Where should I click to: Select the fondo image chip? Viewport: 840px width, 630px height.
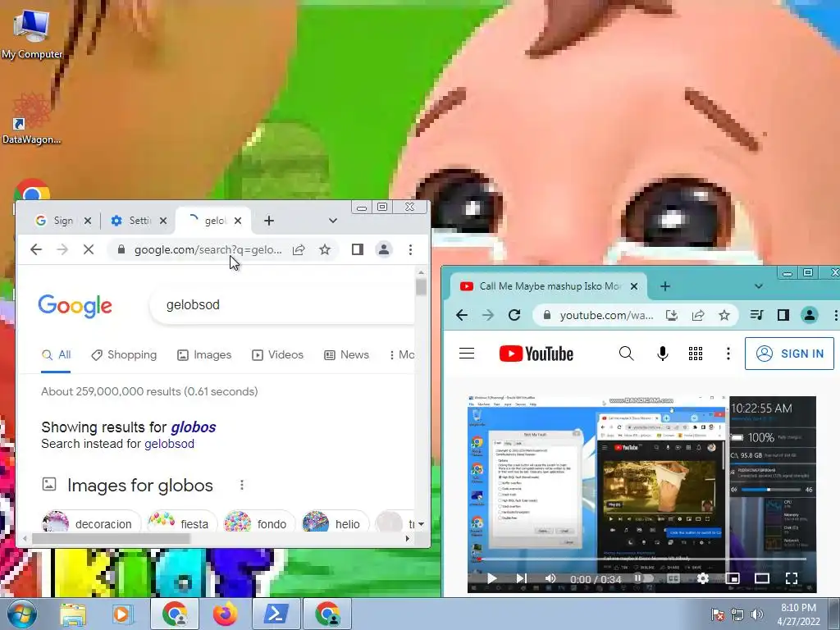click(x=259, y=523)
